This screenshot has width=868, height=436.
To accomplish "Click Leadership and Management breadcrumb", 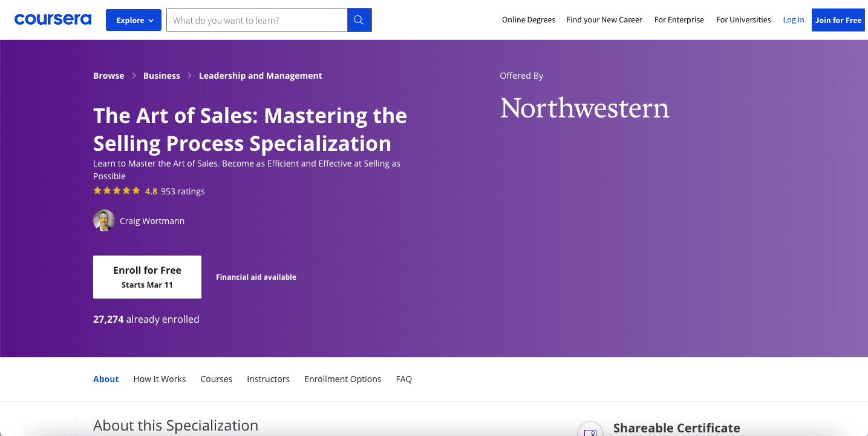I will (x=261, y=76).
